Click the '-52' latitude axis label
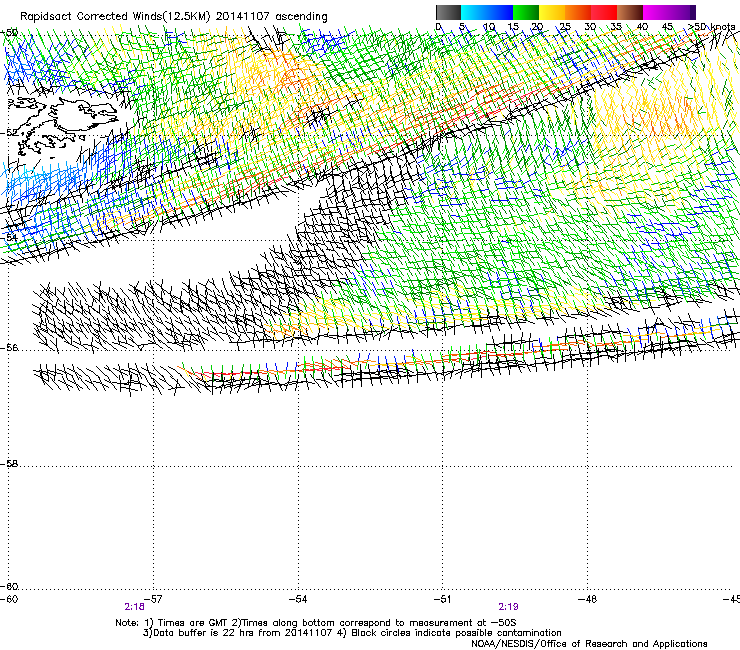Screen dimensions: 740x650 pos(9,133)
